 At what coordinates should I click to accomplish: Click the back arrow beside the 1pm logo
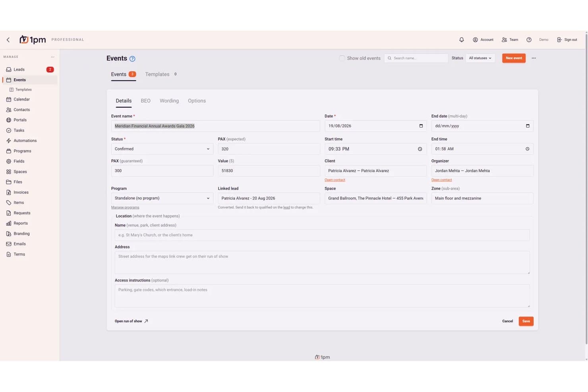[x=8, y=40]
